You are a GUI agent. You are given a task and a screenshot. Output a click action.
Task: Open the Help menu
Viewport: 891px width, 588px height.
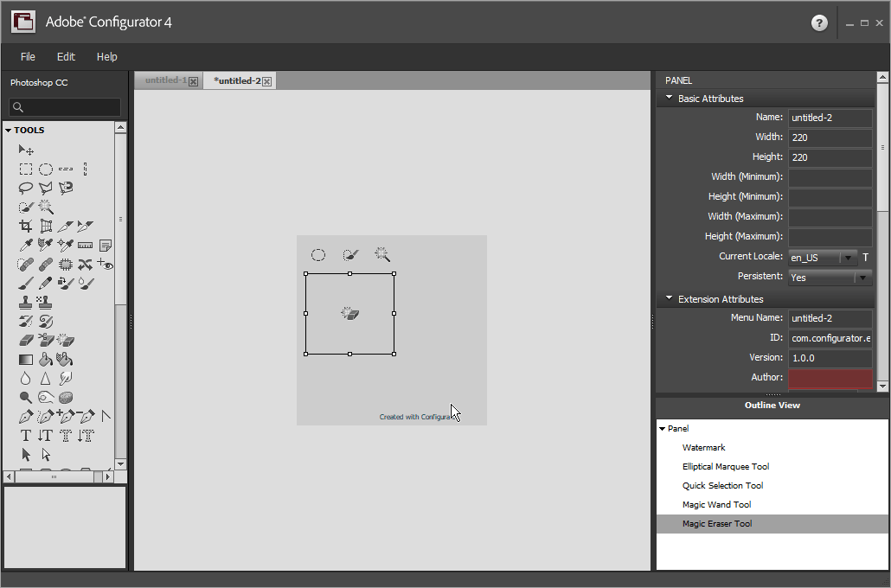(x=106, y=57)
